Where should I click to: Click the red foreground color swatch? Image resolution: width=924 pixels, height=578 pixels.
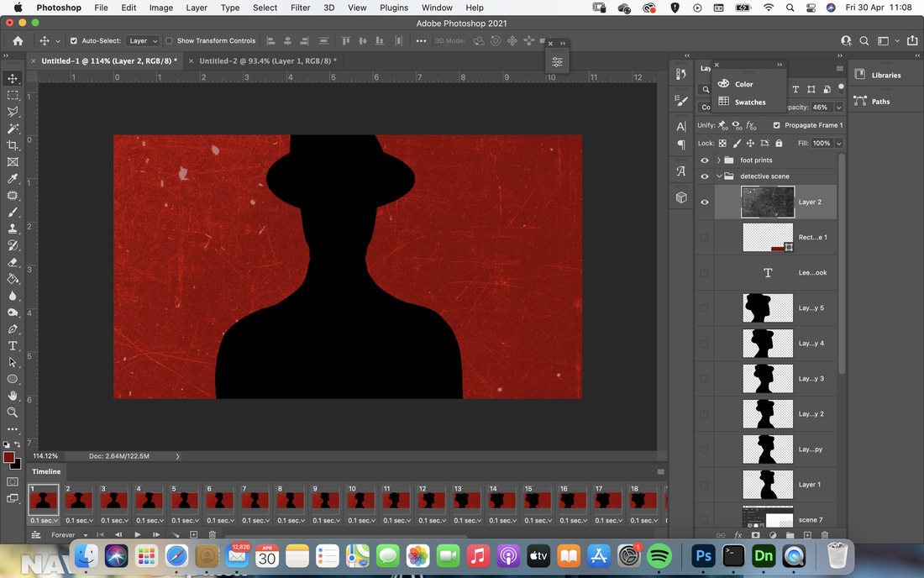[9, 458]
